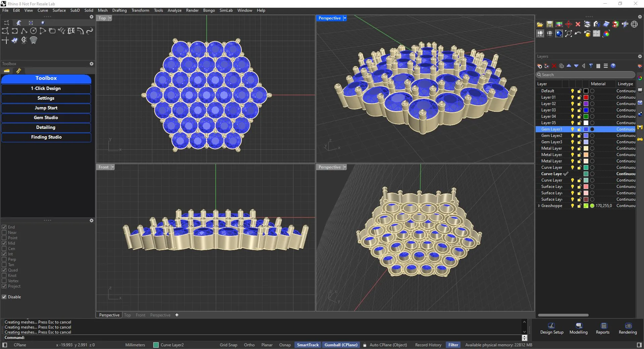
Task: Uncheck the Quad object snap
Action: point(4,270)
